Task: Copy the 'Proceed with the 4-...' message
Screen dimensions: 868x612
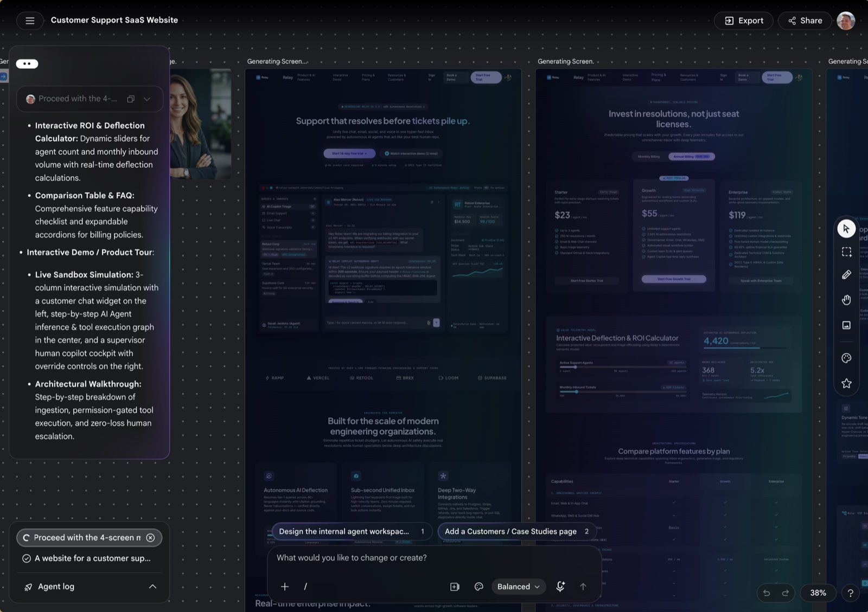Action: [131, 99]
